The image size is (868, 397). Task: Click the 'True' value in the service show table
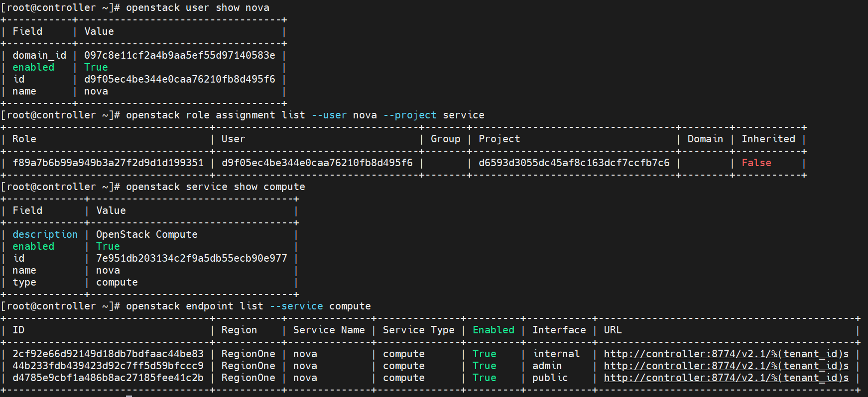coord(108,246)
